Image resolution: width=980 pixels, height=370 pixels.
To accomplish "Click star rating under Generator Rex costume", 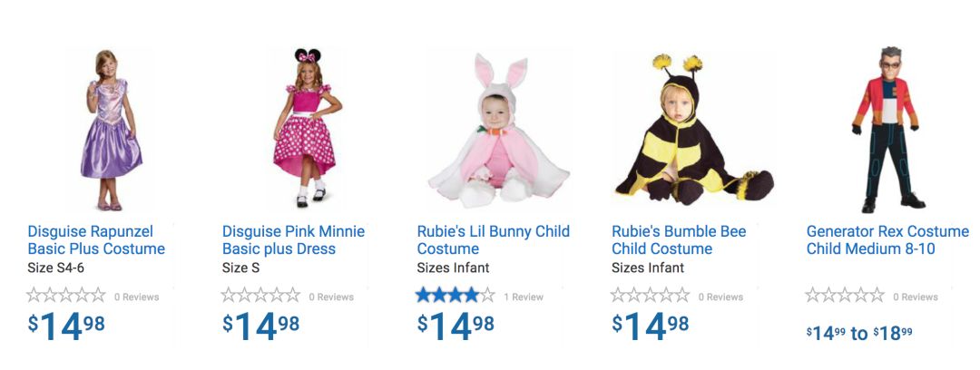I will coord(845,296).
